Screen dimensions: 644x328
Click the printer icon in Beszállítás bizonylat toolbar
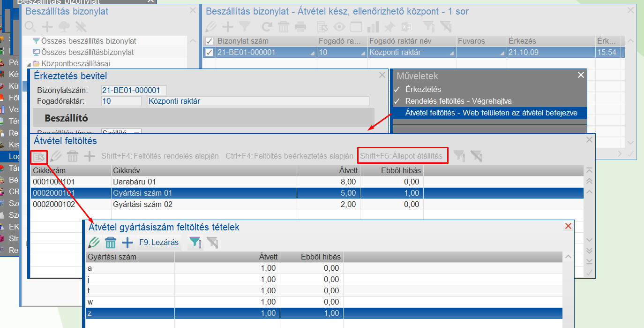tap(300, 27)
